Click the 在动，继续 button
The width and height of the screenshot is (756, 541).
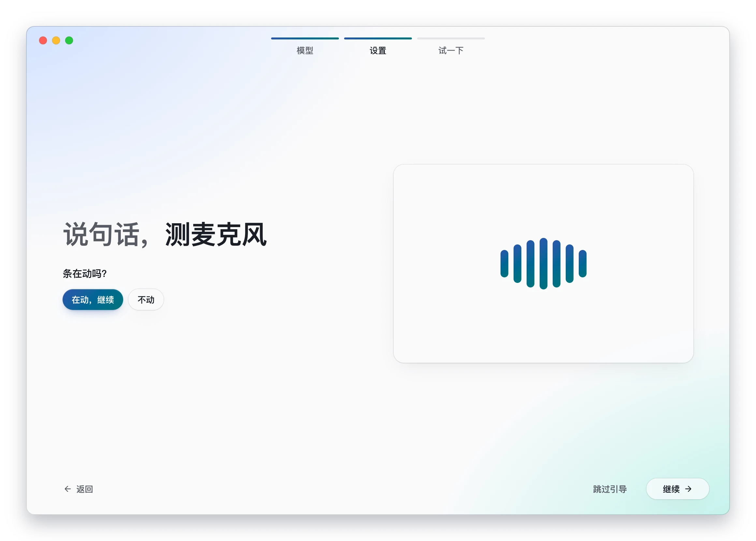(x=93, y=300)
